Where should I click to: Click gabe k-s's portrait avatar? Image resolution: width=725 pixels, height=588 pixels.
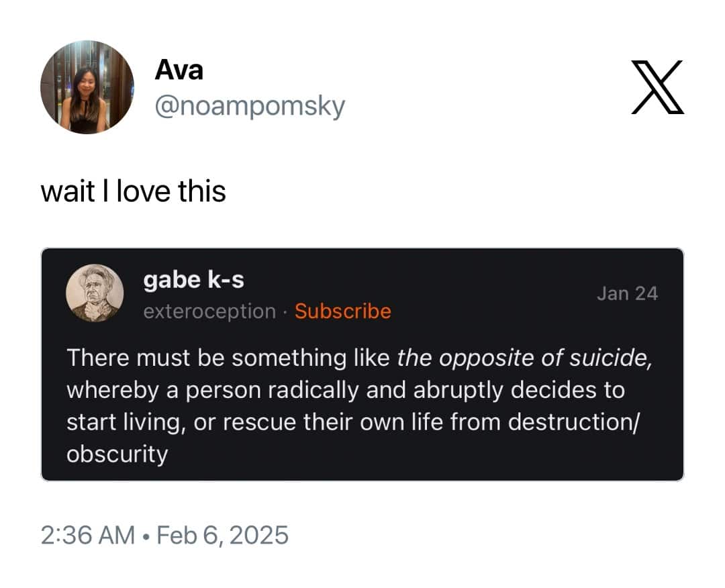[x=96, y=293]
